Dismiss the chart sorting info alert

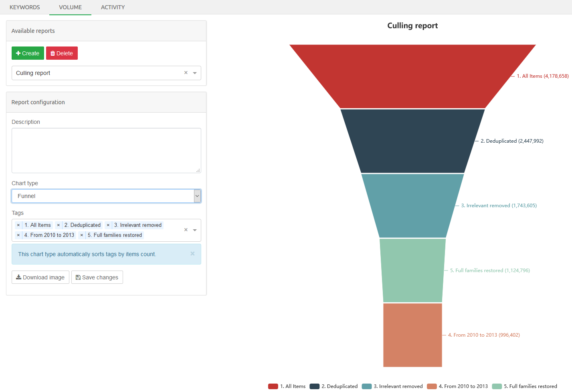click(192, 254)
